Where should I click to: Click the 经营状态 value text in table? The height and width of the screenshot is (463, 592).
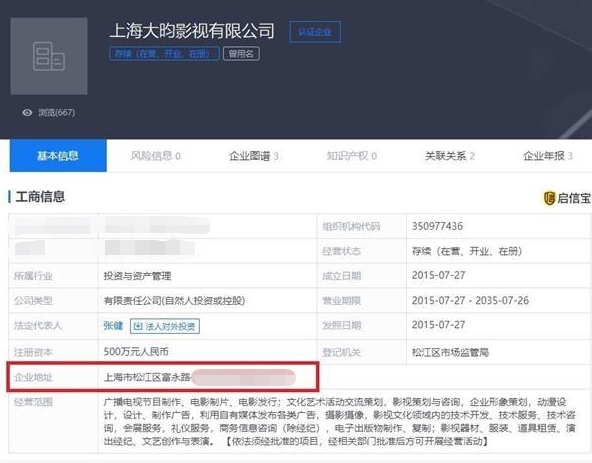(x=467, y=251)
